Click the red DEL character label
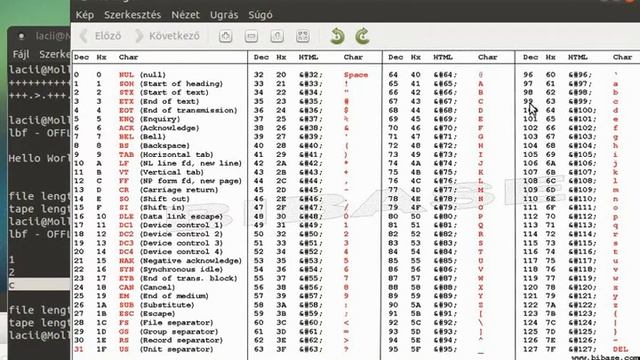The height and width of the screenshot is (360, 640). point(620,349)
